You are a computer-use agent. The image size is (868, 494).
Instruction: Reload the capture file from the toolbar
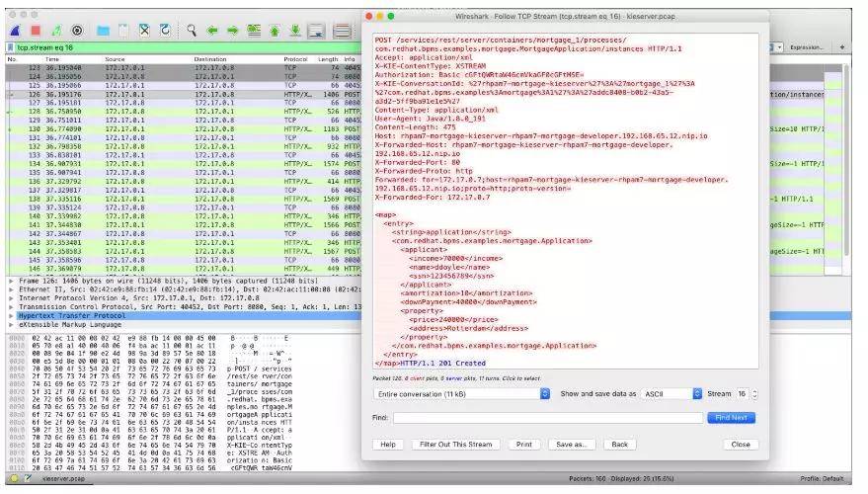(x=165, y=31)
